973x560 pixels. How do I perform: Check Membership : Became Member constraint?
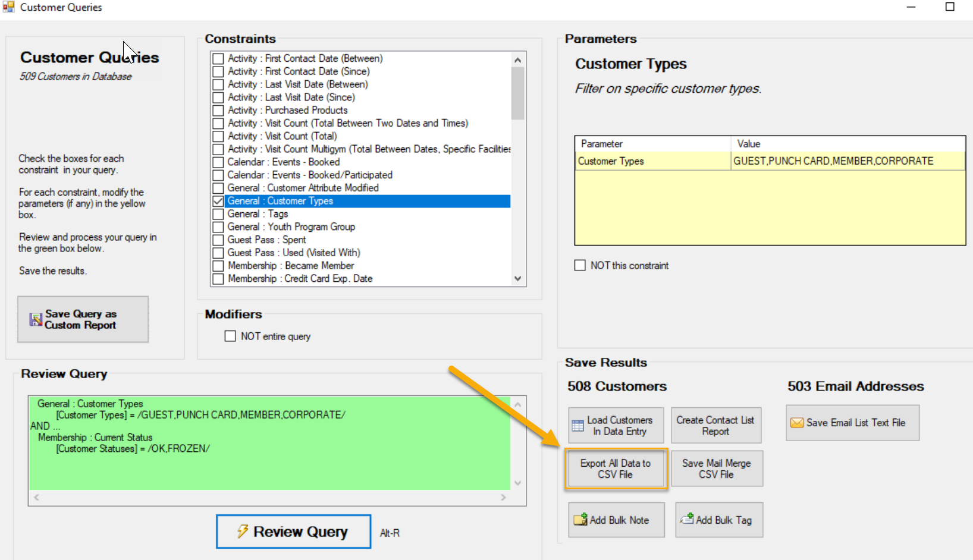click(218, 266)
